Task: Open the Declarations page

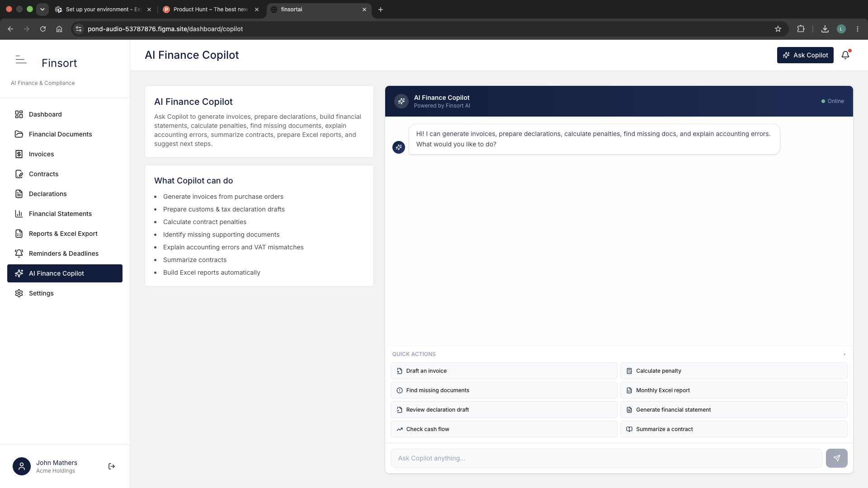Action: (x=65, y=194)
